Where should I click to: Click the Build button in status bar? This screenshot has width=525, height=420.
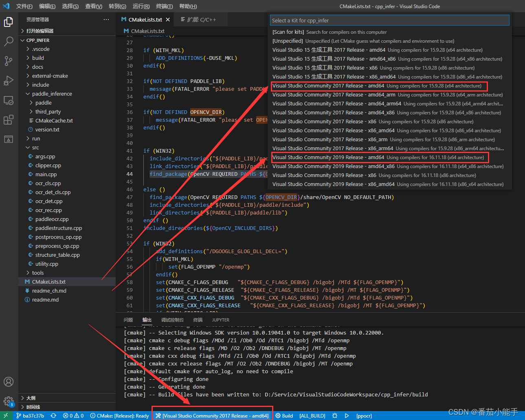tap(284, 416)
